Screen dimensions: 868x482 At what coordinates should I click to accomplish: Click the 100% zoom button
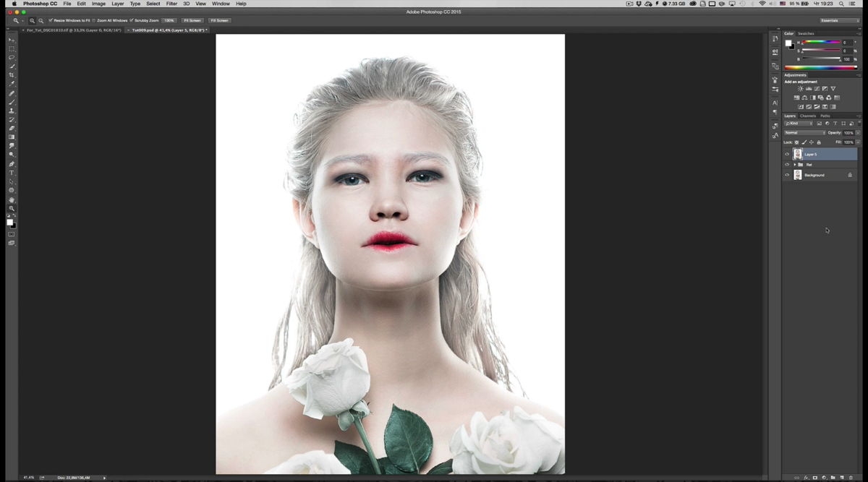click(169, 20)
